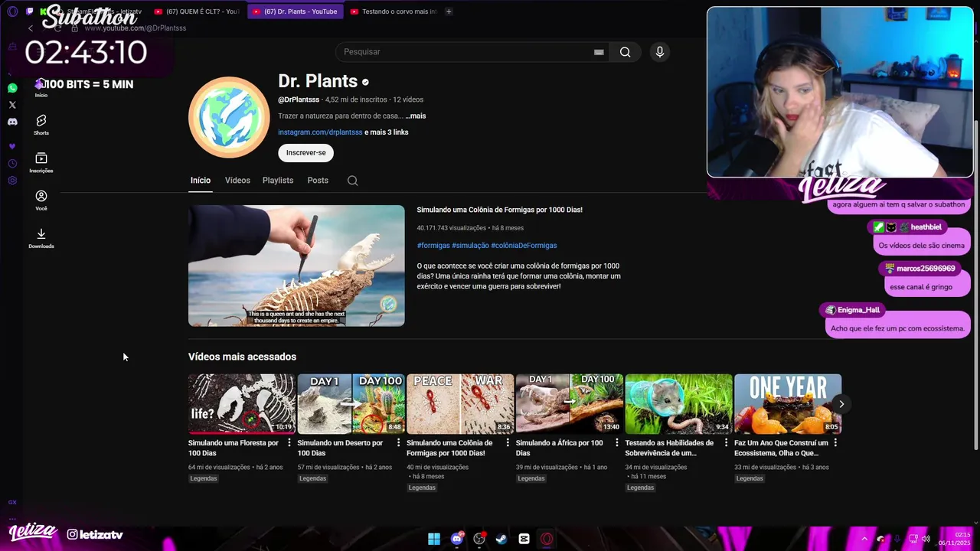Click the Twitch pinned tab icon
980x551 pixels.
[x=29, y=11]
